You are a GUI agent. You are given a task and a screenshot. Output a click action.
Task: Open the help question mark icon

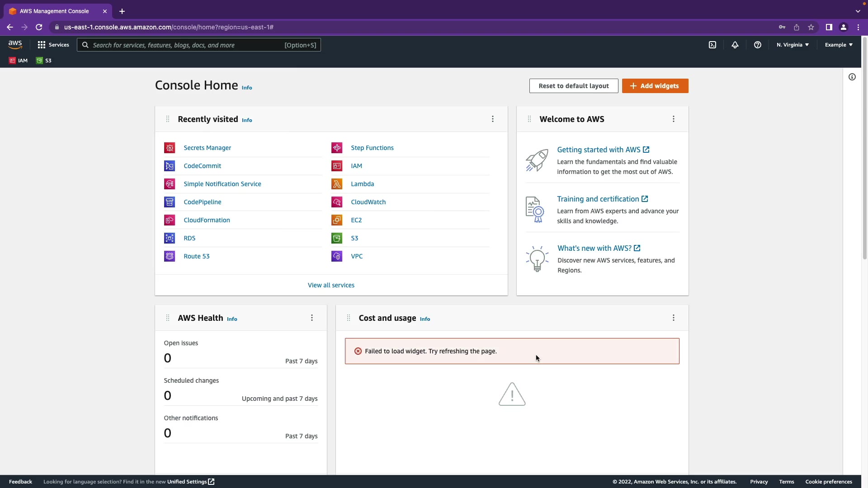[758, 45]
